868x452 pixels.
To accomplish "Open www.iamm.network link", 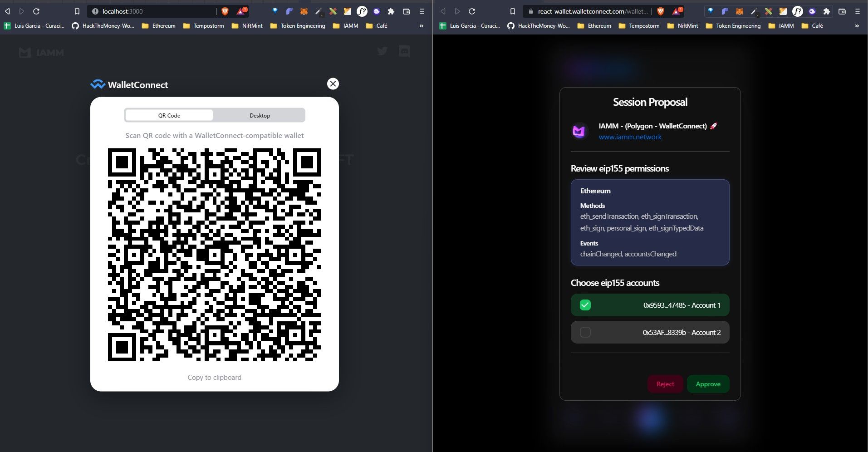I will [x=630, y=137].
